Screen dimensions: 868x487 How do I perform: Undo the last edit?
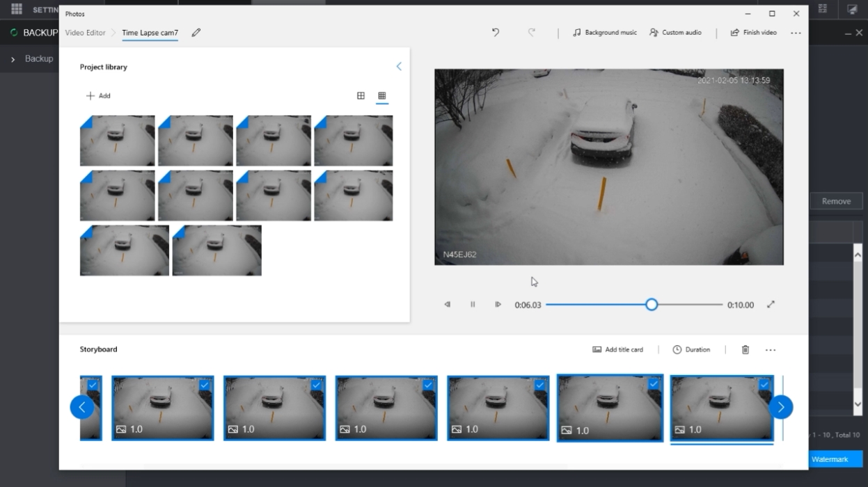click(496, 33)
